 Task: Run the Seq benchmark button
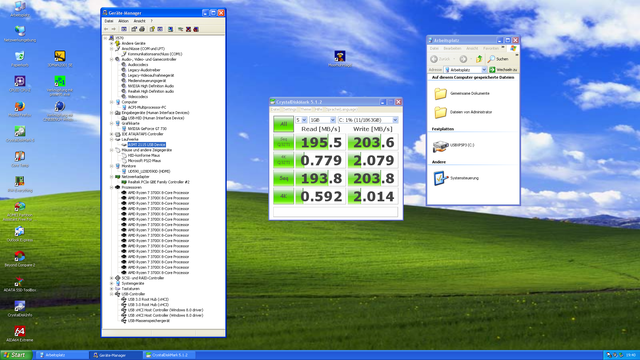(283, 178)
